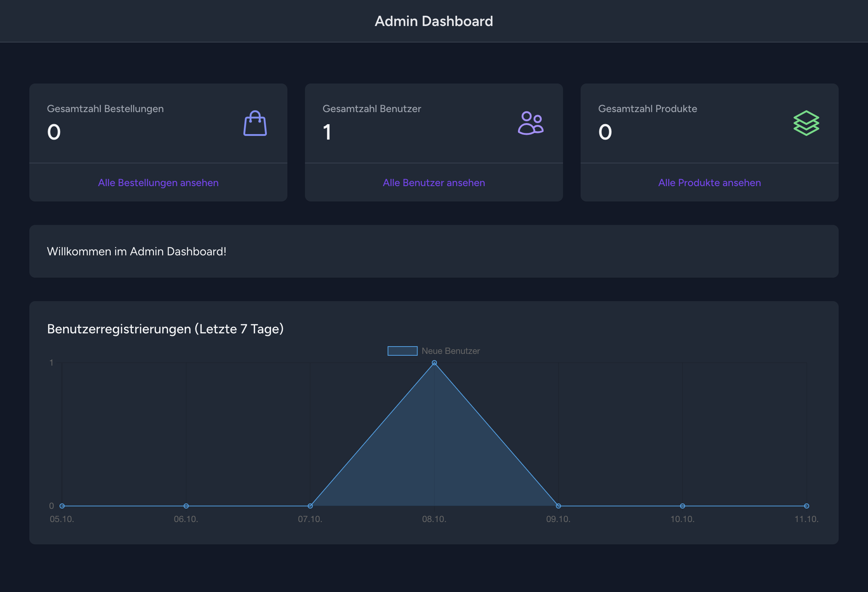Click the data point on 07.10.

(310, 506)
